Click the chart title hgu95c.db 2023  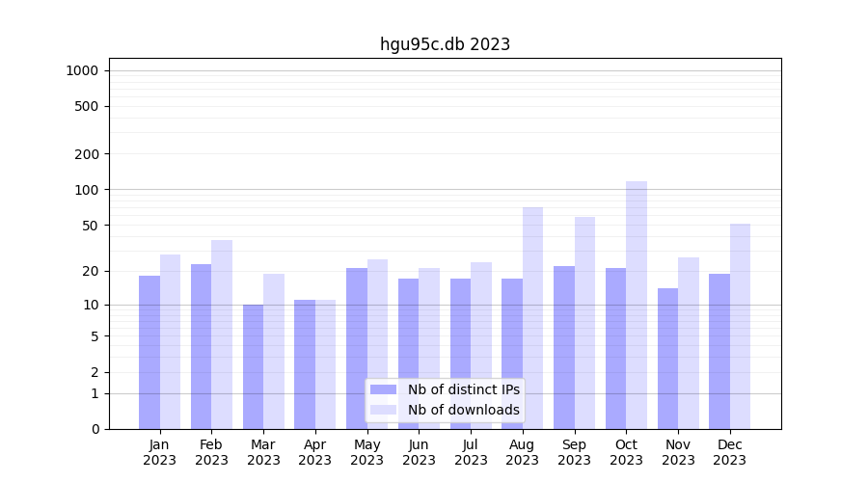(x=445, y=44)
